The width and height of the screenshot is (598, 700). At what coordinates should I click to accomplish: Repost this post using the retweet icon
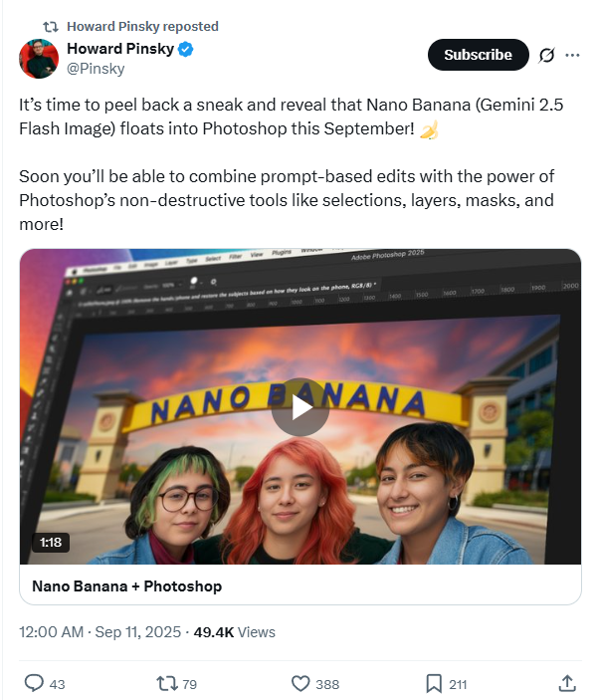(166, 683)
